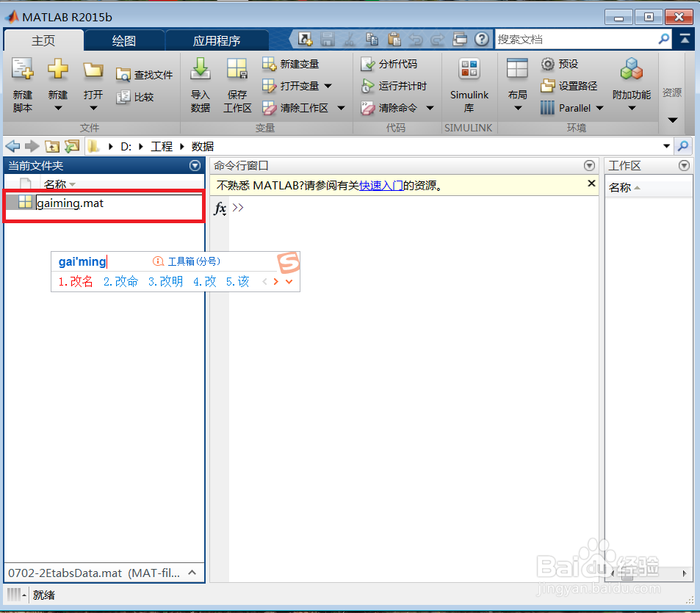Expand the Open (打开) dropdown arrow
Image resolution: width=700 pixels, height=613 pixels.
pos(93,108)
